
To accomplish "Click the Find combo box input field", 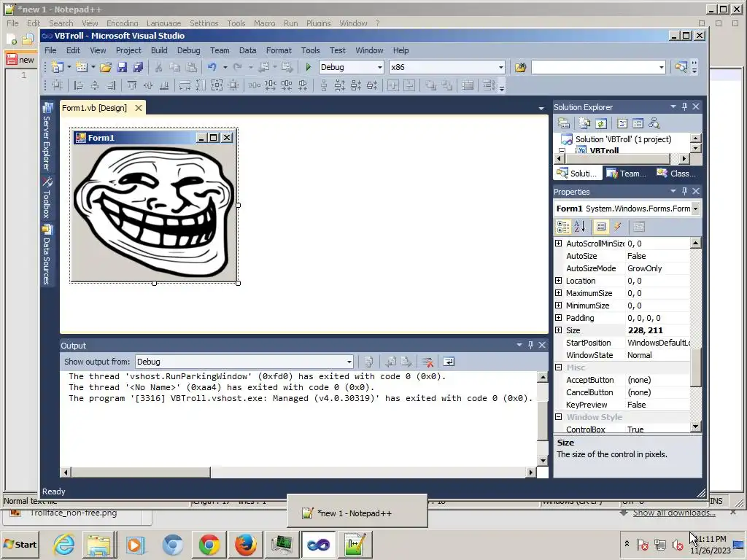I will click(x=594, y=67).
